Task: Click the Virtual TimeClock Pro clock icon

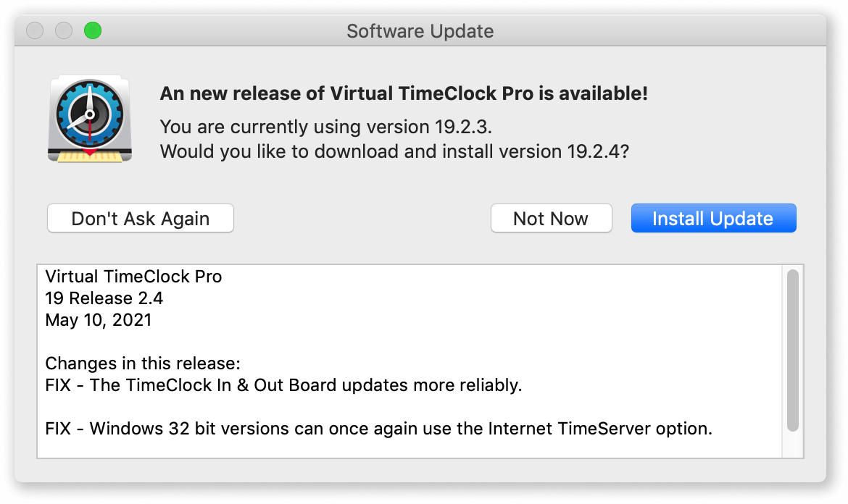Action: (x=90, y=118)
